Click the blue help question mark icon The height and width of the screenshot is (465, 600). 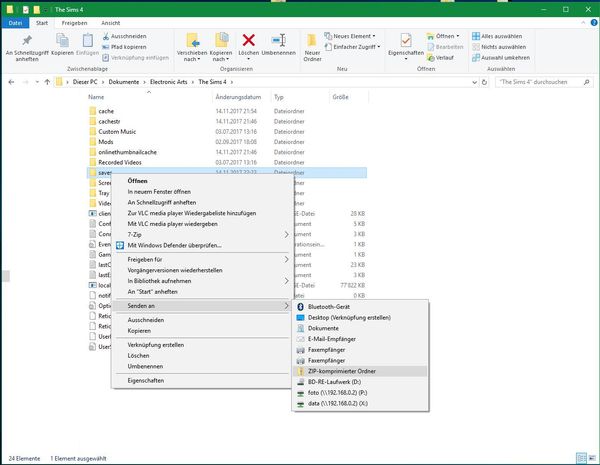594,23
